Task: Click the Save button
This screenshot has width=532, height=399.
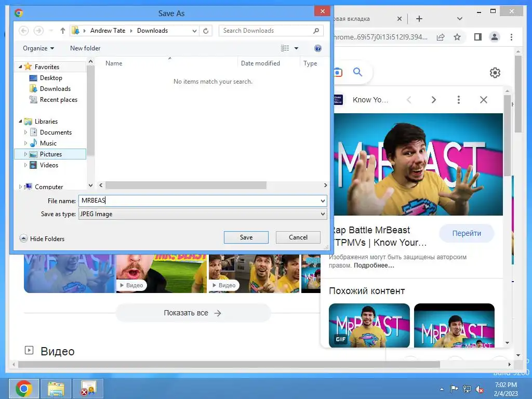Action: 246,237
